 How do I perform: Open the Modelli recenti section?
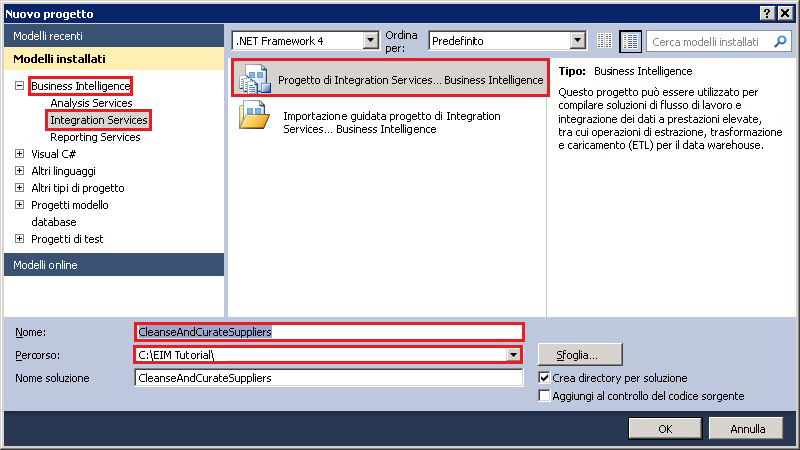(114, 36)
